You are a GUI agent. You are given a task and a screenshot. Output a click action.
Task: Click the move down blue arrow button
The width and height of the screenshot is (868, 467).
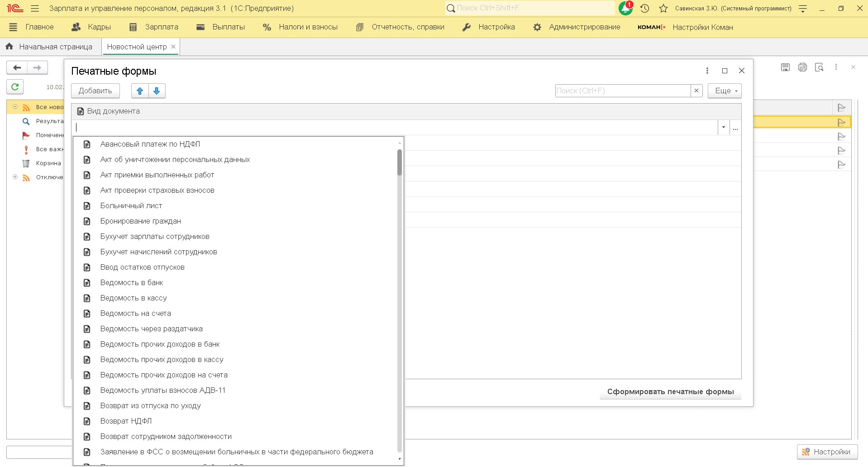(x=157, y=91)
